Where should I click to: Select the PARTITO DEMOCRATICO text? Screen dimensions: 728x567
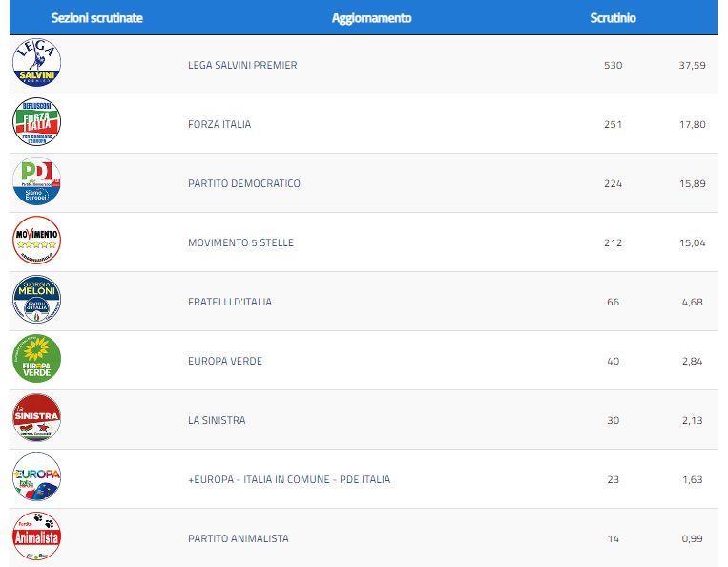(243, 184)
